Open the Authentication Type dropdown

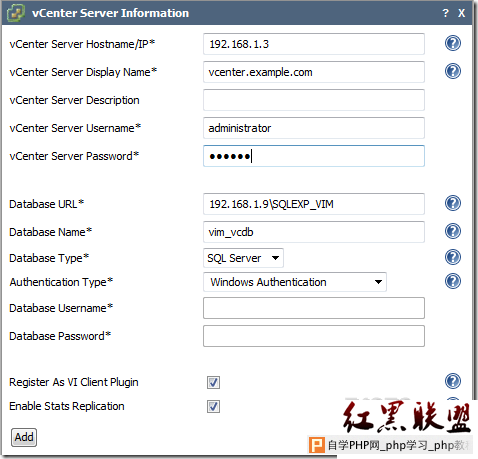pyautogui.click(x=295, y=282)
